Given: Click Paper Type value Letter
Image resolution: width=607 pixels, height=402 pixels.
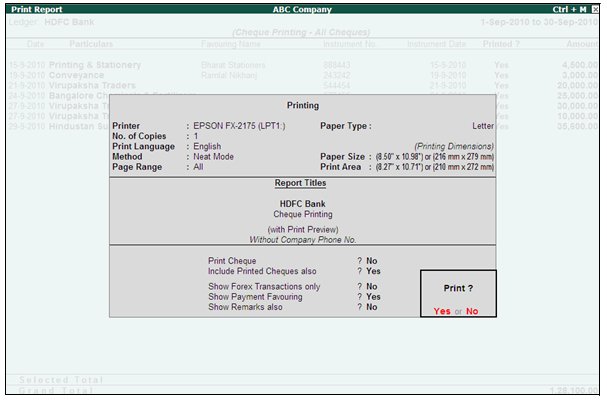Looking at the screenshot, I should [483, 126].
